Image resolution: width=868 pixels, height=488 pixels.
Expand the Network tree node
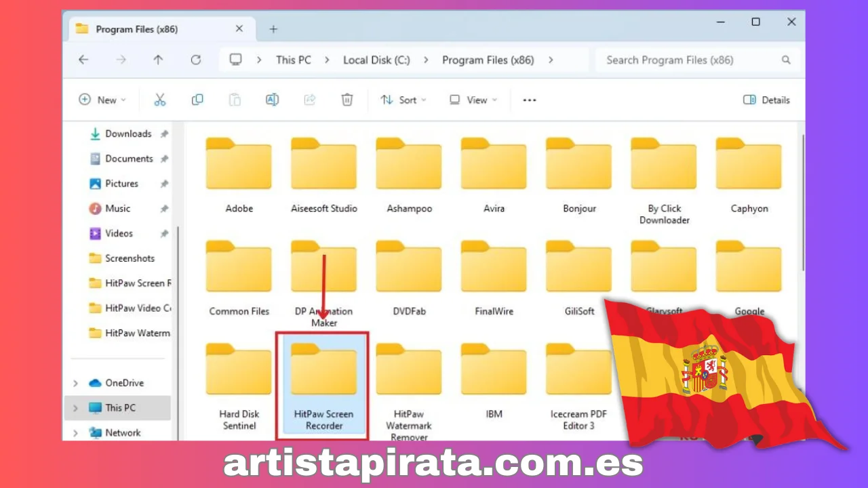point(76,432)
